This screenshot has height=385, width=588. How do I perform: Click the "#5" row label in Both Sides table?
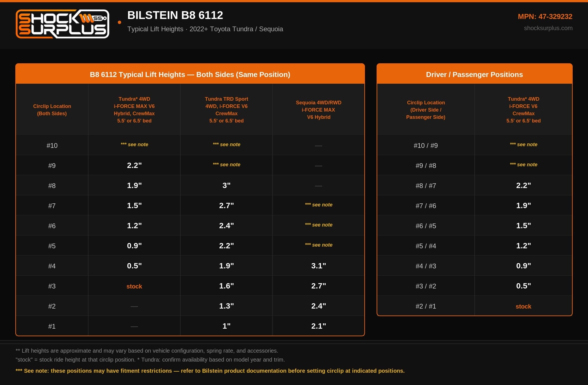tap(52, 246)
